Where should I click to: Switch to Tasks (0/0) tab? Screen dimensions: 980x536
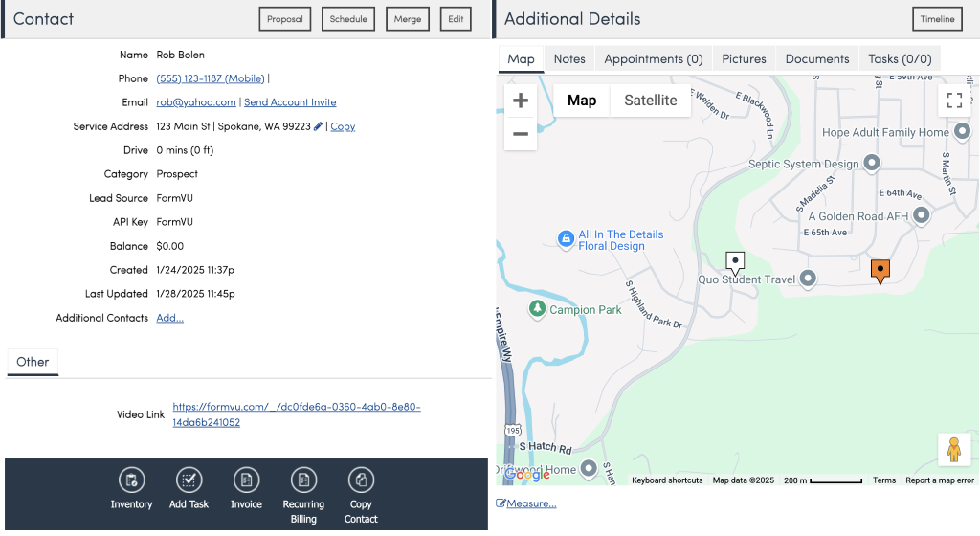click(x=900, y=58)
